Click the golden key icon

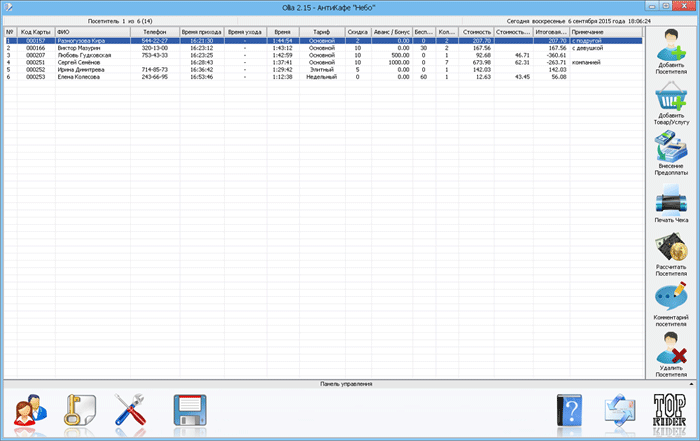coord(79,410)
